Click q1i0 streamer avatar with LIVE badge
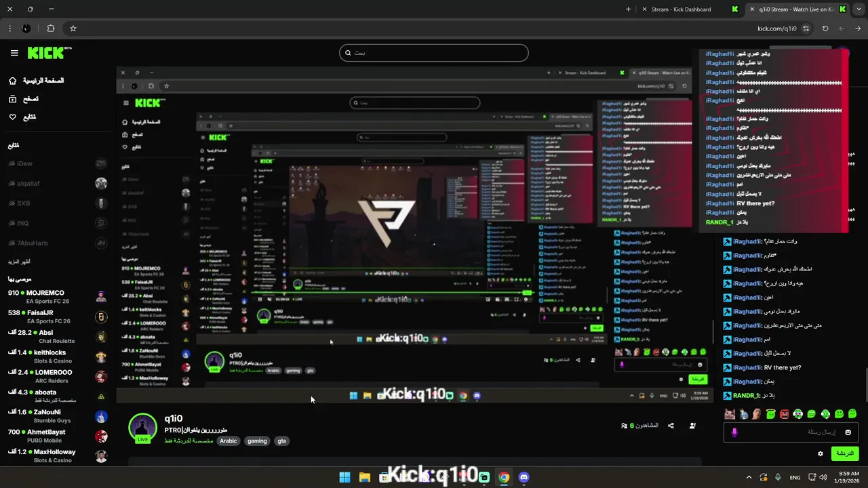This screenshot has height=488, width=868. [x=143, y=428]
